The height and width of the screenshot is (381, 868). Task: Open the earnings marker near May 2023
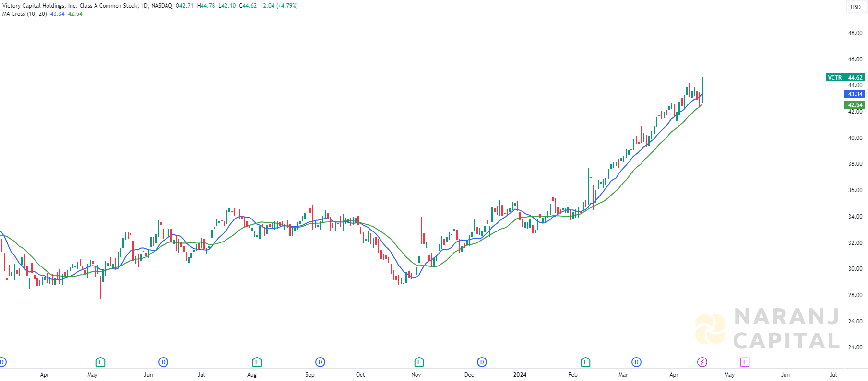pyautogui.click(x=100, y=362)
